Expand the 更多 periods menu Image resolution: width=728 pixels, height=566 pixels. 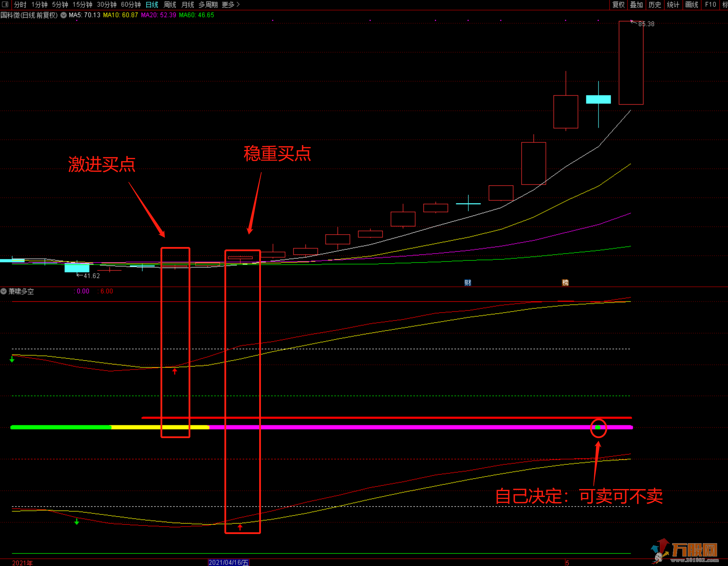click(230, 5)
